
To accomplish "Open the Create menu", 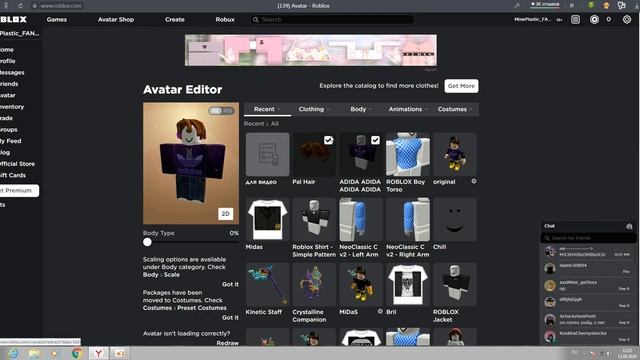I will [x=175, y=19].
